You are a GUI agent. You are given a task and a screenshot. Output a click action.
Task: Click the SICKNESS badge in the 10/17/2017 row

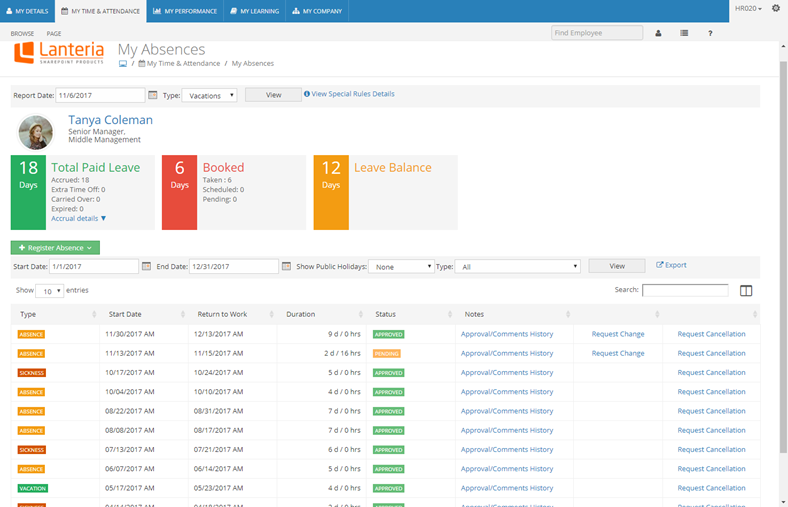click(32, 373)
